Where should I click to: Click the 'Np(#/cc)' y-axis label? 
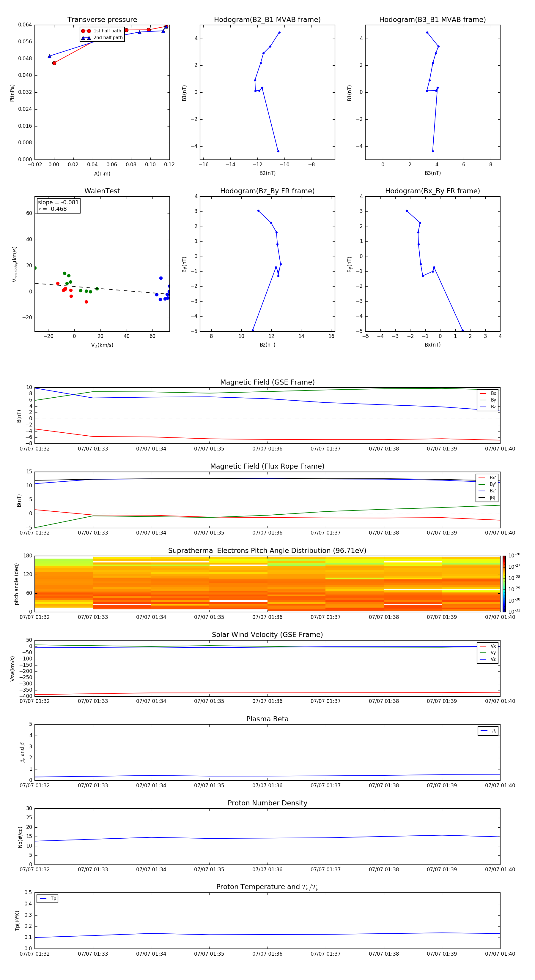point(20,837)
